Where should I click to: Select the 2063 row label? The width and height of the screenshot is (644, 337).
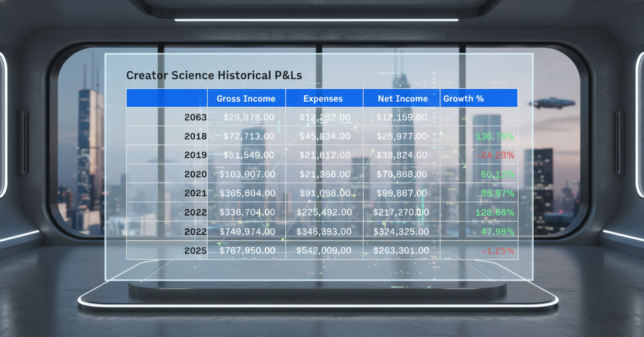click(x=195, y=117)
